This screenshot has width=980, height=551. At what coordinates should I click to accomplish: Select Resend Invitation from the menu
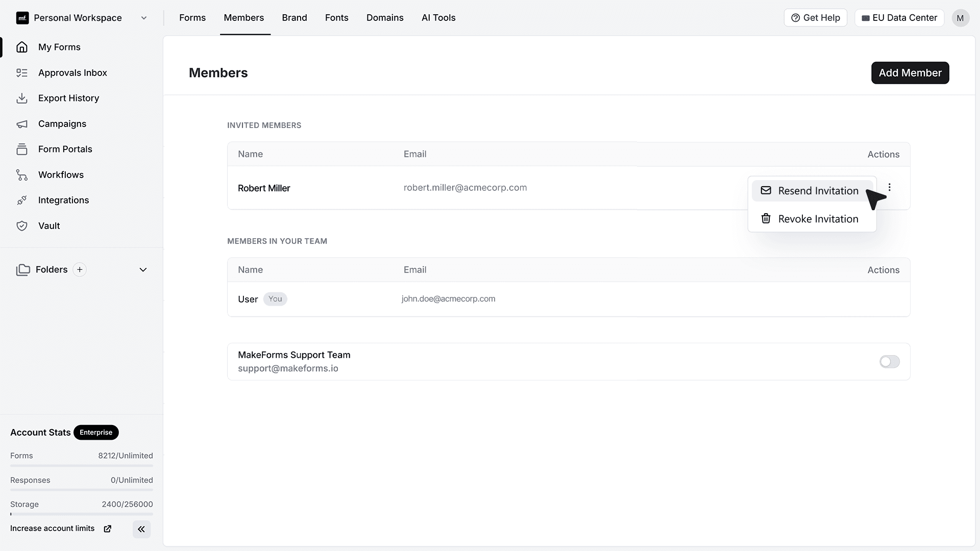click(812, 191)
